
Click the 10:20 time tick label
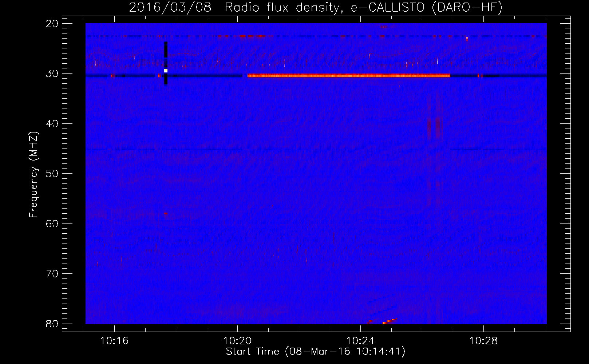tap(237, 341)
